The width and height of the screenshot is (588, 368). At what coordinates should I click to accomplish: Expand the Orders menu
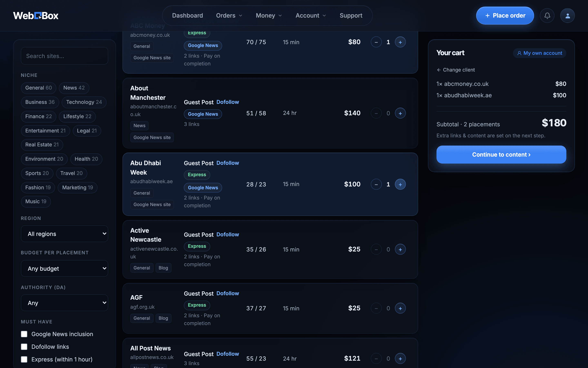click(229, 16)
